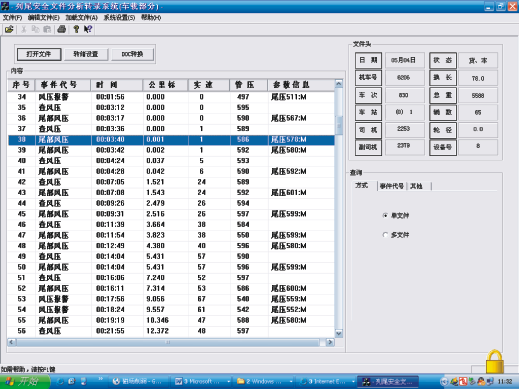
Task: Click the list's scroll-down arrow
Action: point(339,333)
